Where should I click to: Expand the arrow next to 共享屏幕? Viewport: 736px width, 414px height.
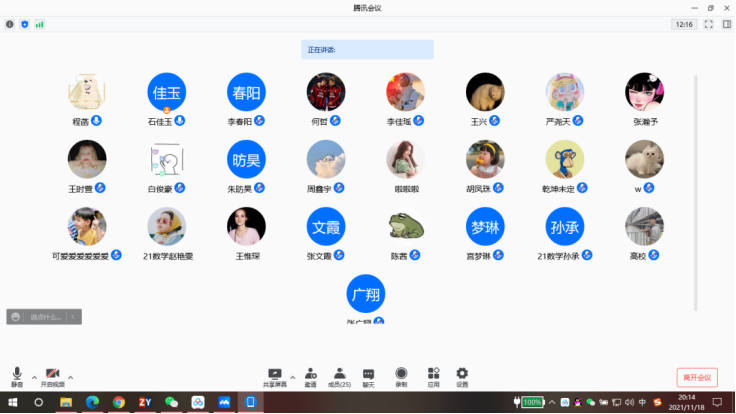point(292,377)
